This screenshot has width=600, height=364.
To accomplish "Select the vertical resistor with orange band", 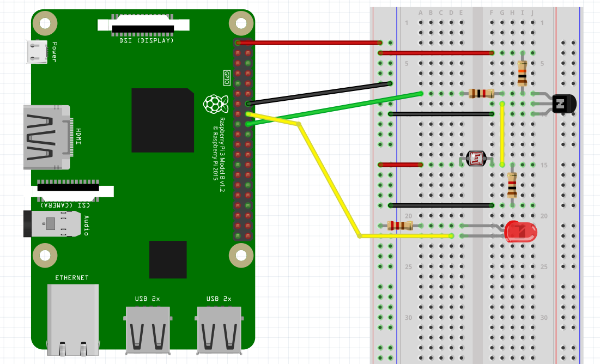I will (x=522, y=73).
